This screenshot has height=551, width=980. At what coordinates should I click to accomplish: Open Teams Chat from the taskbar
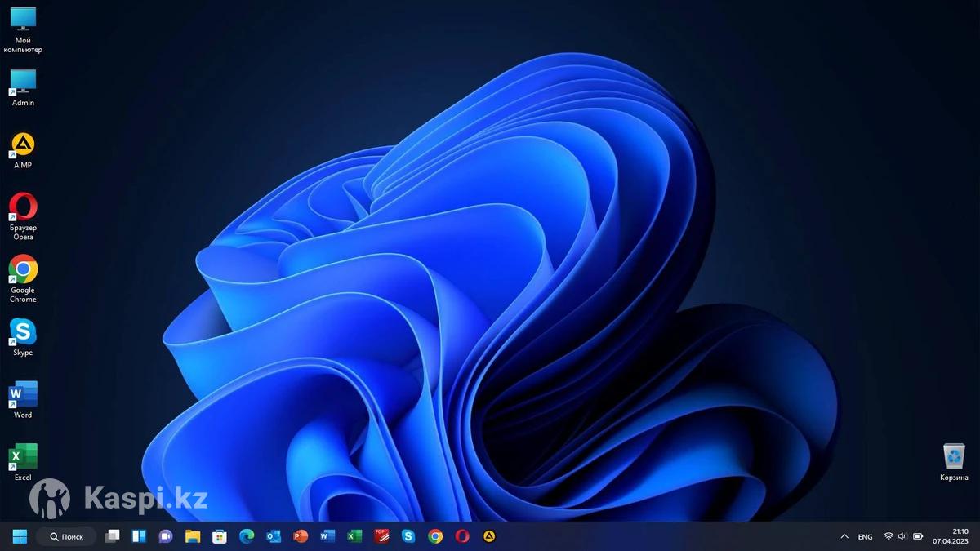(166, 536)
